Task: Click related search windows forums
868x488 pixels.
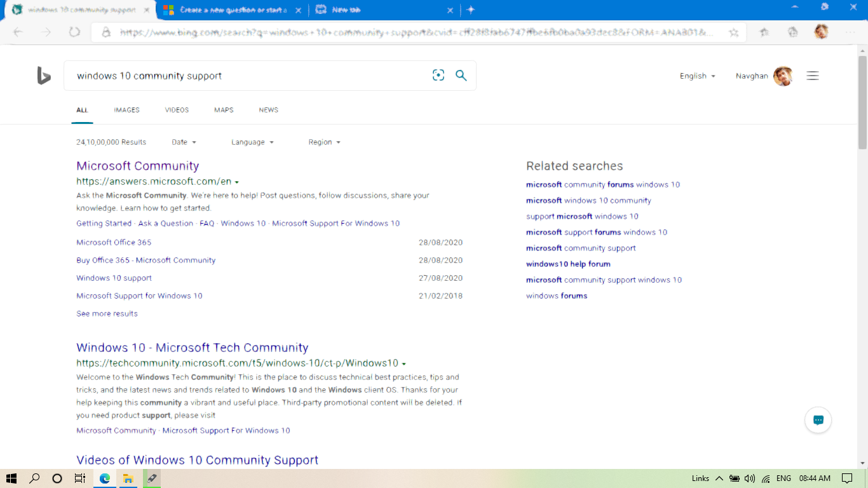Action: (x=557, y=295)
